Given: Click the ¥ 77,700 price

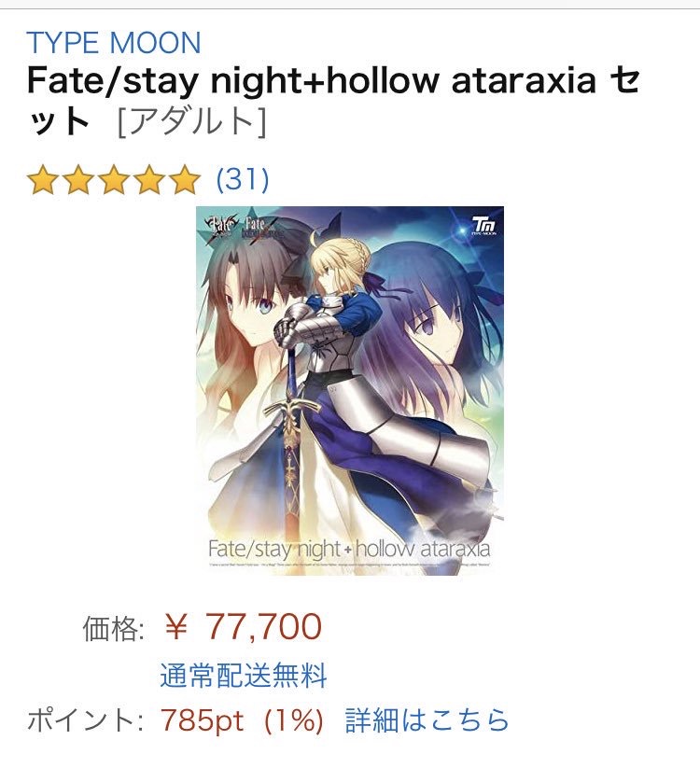Looking at the screenshot, I should [243, 626].
